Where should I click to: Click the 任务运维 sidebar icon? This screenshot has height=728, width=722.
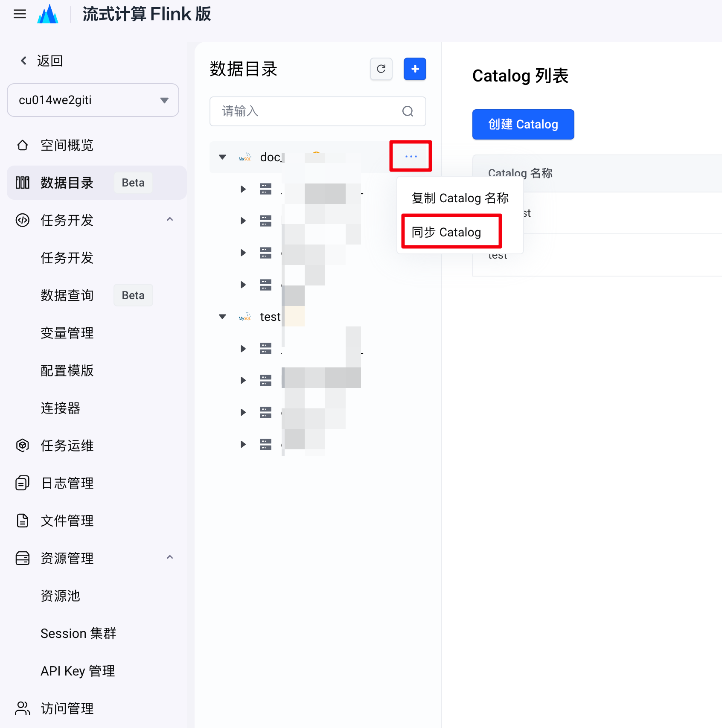tap(23, 446)
